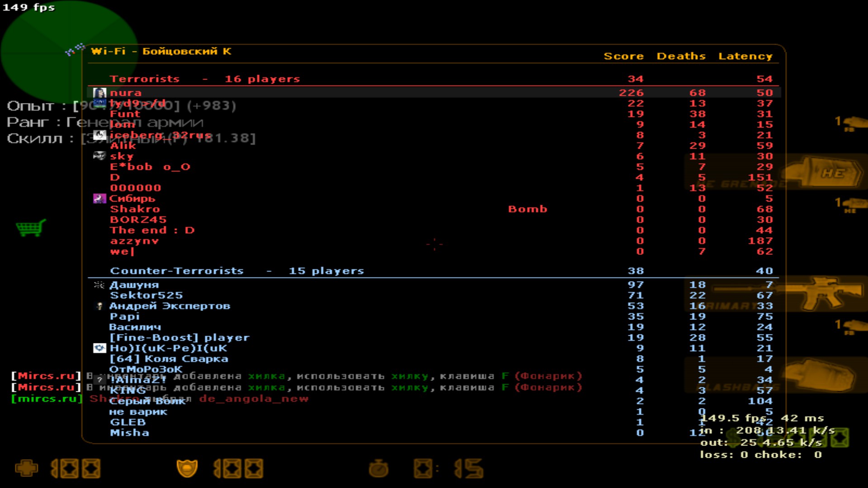Select player Дашуня in the scoreboard

pyautogui.click(x=134, y=285)
